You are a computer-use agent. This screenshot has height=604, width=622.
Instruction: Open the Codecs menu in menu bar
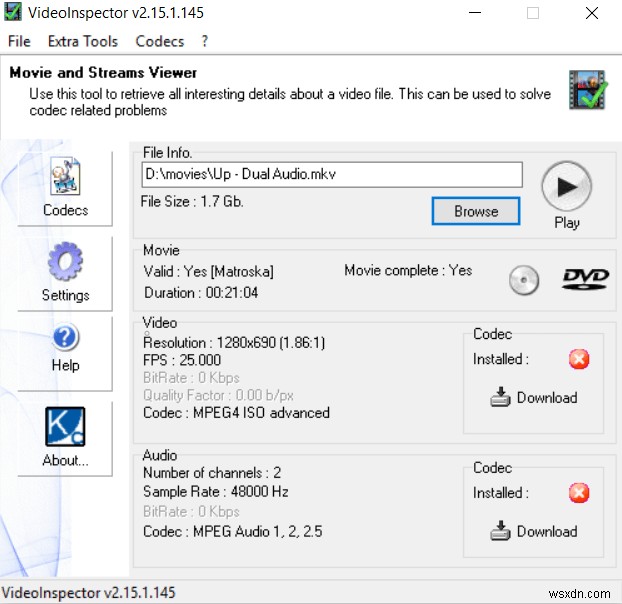pos(160,41)
